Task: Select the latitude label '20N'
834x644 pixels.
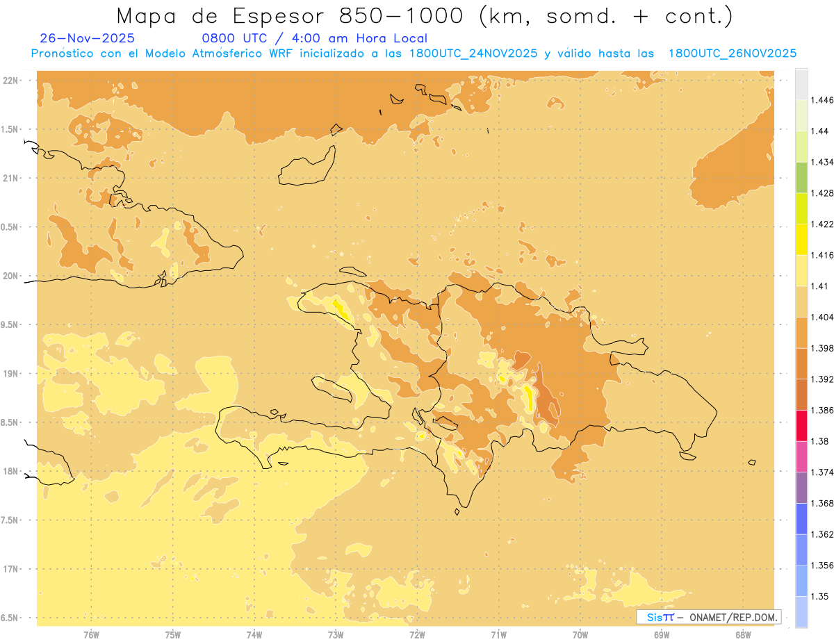Action: (x=10, y=276)
